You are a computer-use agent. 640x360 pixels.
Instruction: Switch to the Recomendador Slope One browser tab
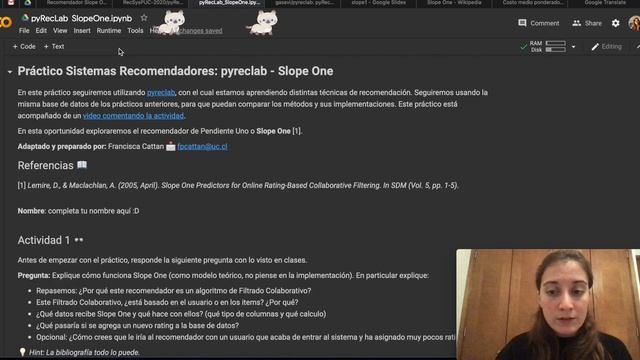click(x=76, y=3)
